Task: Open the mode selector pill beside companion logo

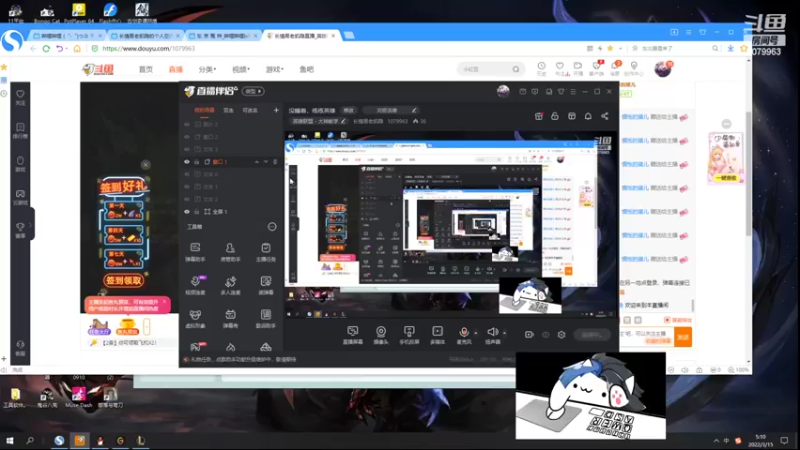Action: coord(253,91)
